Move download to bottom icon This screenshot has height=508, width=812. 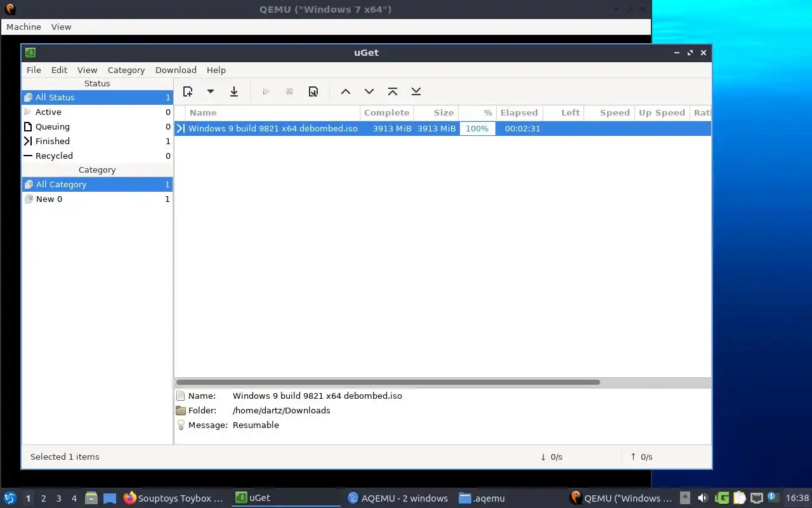click(416, 91)
